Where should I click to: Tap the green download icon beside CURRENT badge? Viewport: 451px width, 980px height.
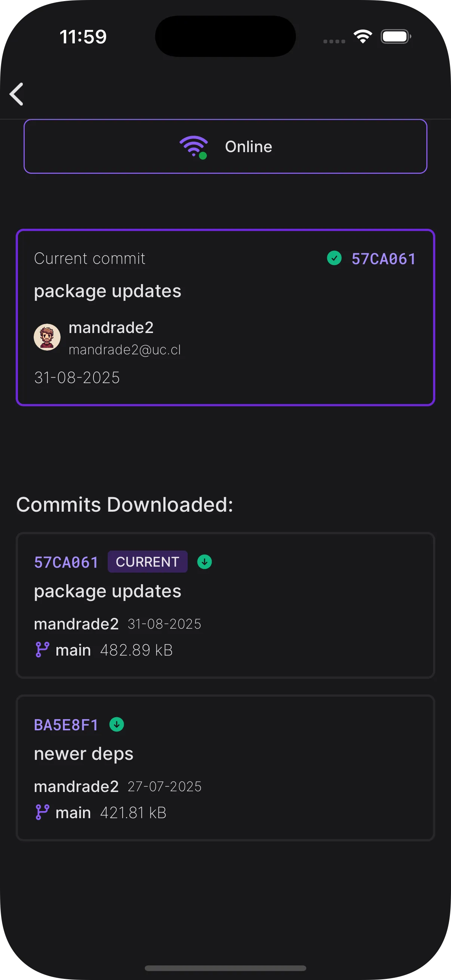[x=205, y=562]
